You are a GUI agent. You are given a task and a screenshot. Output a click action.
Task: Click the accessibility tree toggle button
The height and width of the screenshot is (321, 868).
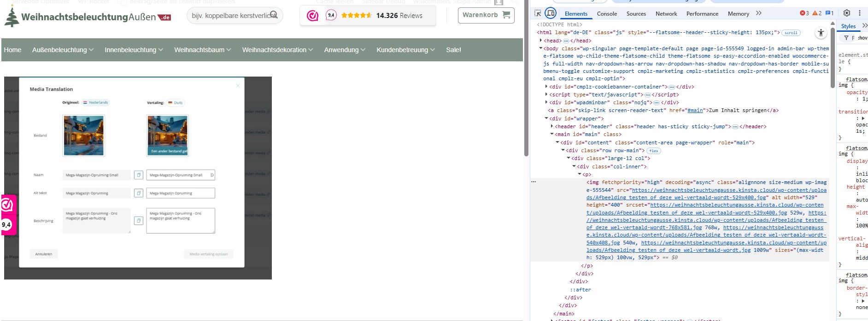click(x=821, y=33)
